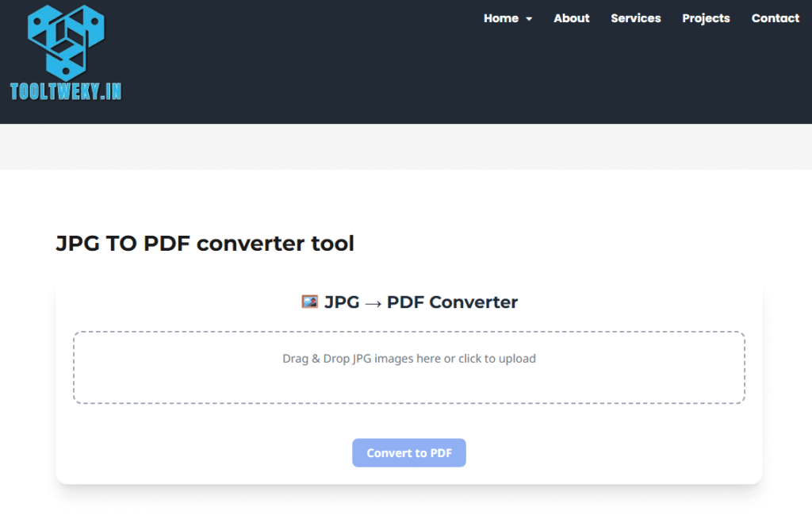The image size is (812, 523).
Task: Click the light gray banner strip below header
Action: click(x=406, y=147)
